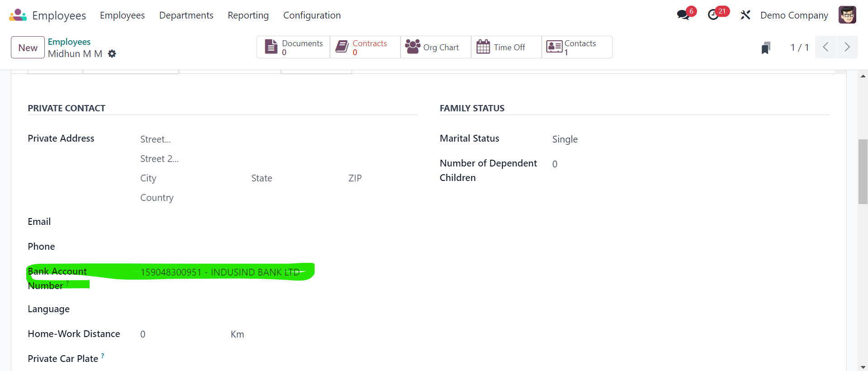The width and height of the screenshot is (868, 371).
Task: Open the user avatar menu
Action: 847,15
